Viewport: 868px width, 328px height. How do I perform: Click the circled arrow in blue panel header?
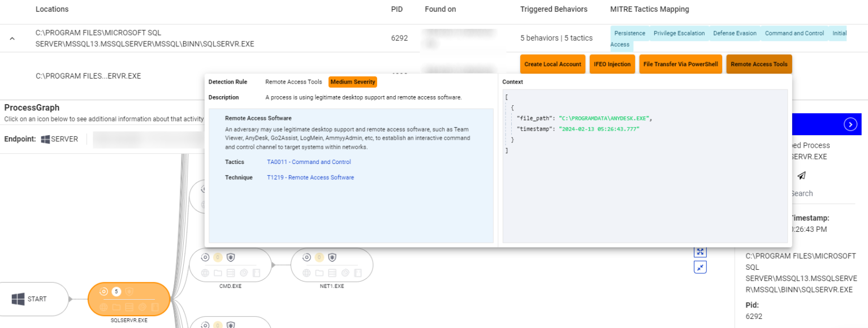click(x=850, y=124)
